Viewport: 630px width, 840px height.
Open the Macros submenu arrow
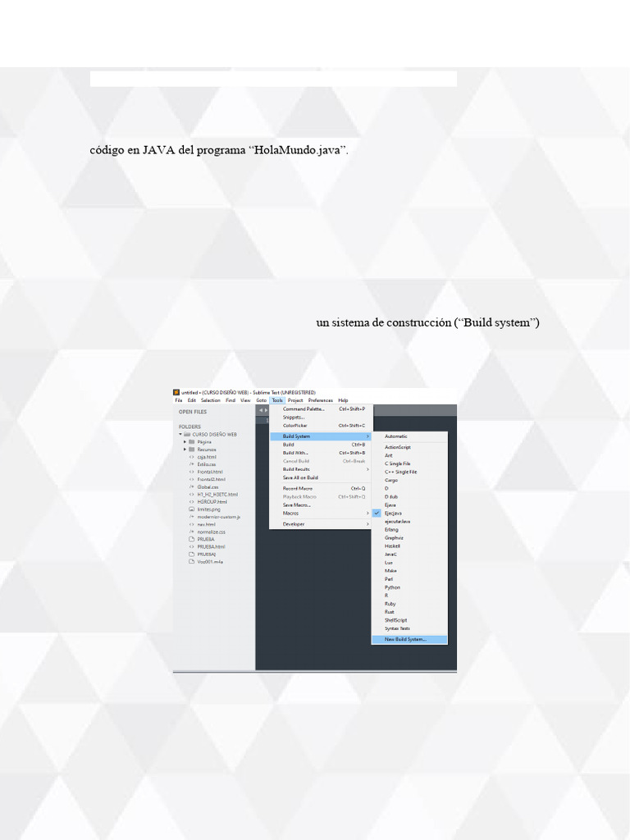367,514
